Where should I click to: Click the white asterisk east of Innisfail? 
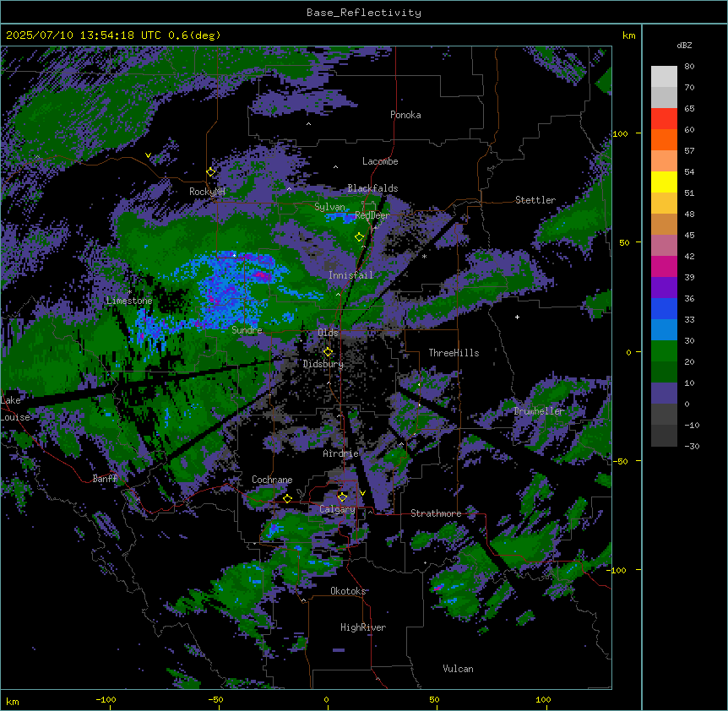tap(424, 257)
